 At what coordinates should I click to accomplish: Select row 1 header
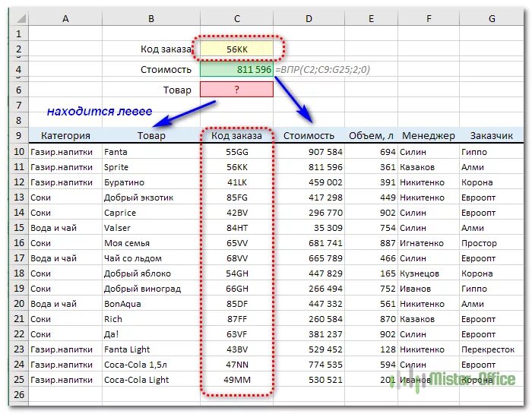pos(19,33)
